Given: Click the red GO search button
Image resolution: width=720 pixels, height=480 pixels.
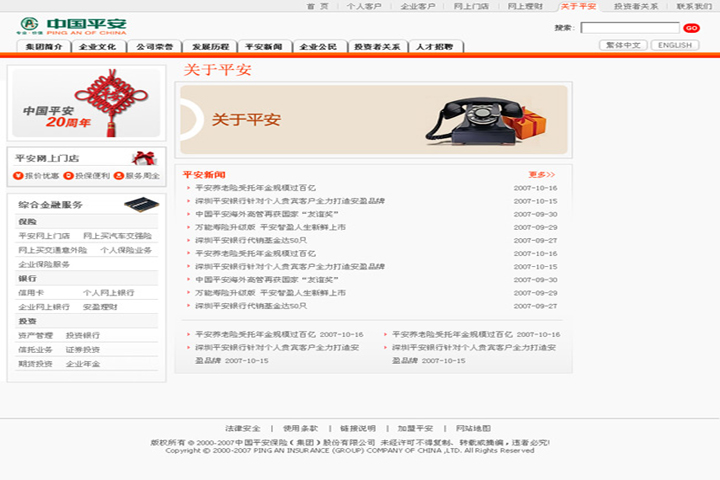Looking at the screenshot, I should tap(691, 28).
